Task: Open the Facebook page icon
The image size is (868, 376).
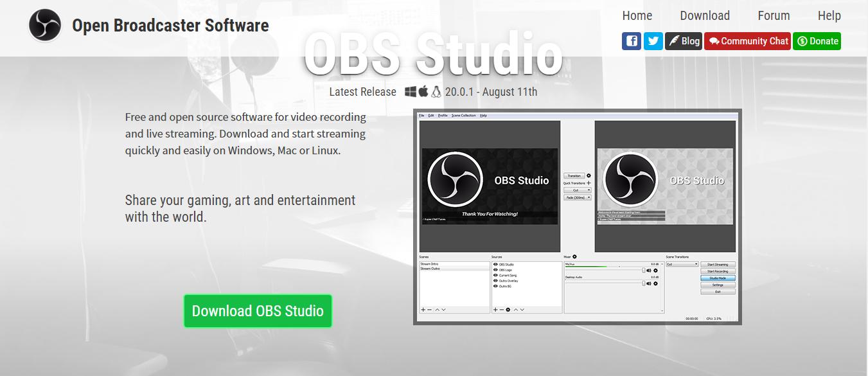Action: tap(632, 41)
